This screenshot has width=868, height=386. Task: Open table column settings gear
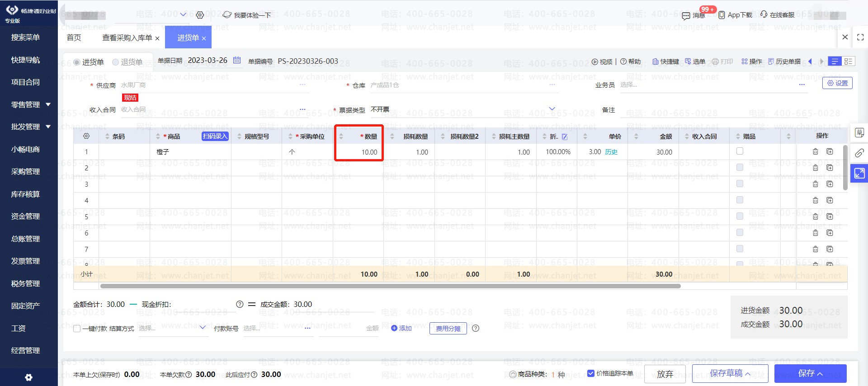click(x=86, y=136)
